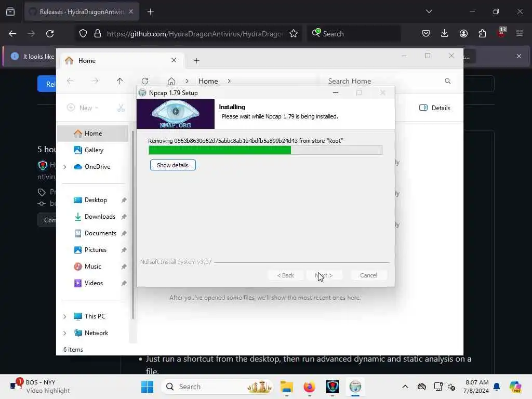Screen dimensions: 532x399
Task: Open the New dropdown in Explorer toolbar
Action: tap(83, 108)
